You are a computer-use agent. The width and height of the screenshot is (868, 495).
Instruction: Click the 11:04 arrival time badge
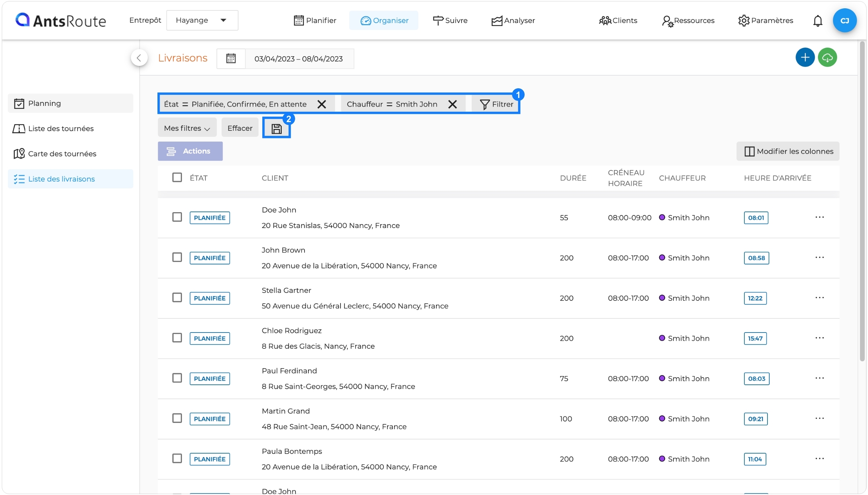coord(755,459)
